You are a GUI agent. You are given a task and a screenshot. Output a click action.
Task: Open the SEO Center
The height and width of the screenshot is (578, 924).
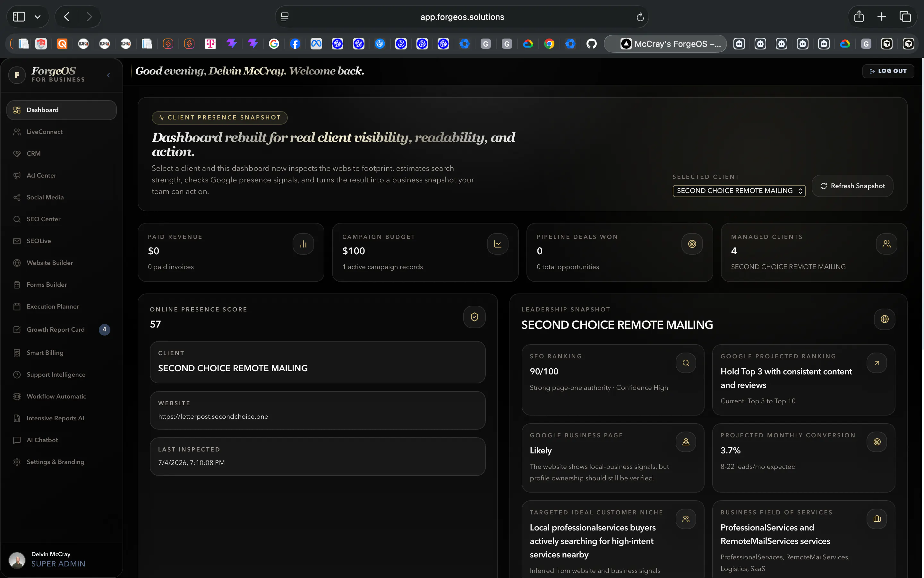coord(62,219)
